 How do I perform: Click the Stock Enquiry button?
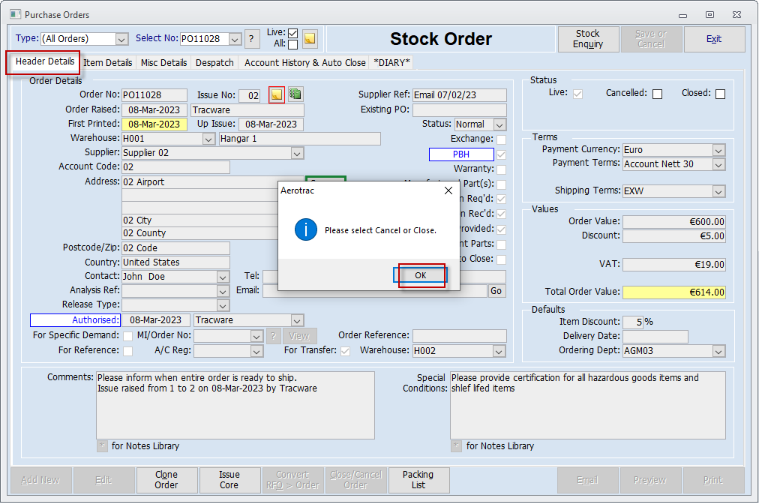[588, 39]
